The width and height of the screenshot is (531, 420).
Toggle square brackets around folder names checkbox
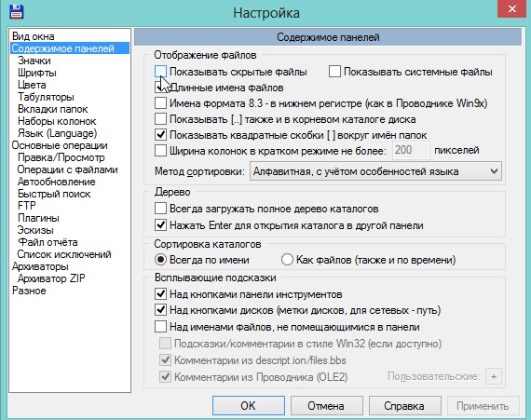click(x=160, y=135)
